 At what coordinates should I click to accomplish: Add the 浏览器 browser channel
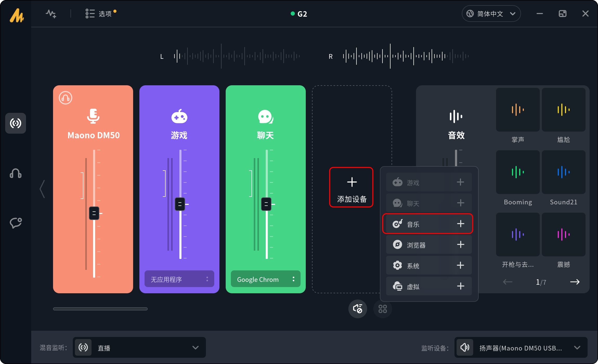[x=460, y=244]
